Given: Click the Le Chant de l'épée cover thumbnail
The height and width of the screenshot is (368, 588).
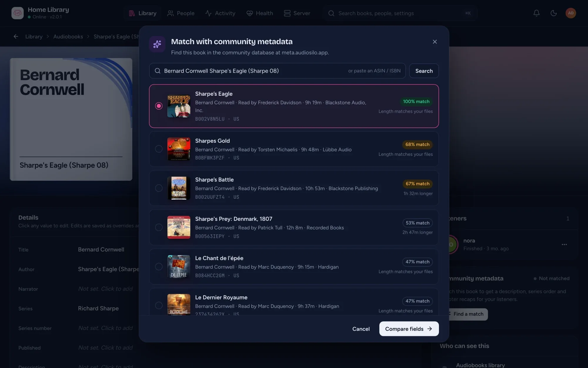Looking at the screenshot, I should click(179, 266).
